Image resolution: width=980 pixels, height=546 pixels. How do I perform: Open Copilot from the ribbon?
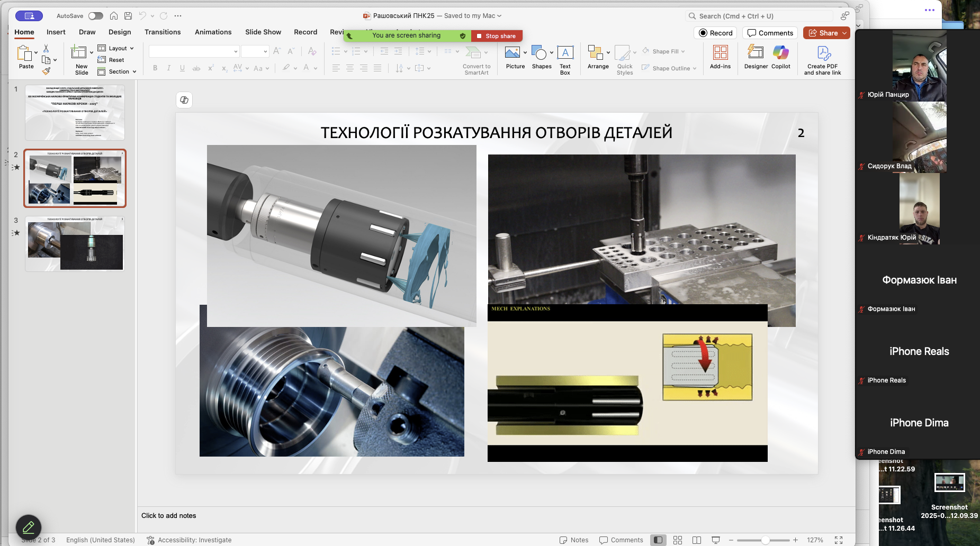(780, 53)
